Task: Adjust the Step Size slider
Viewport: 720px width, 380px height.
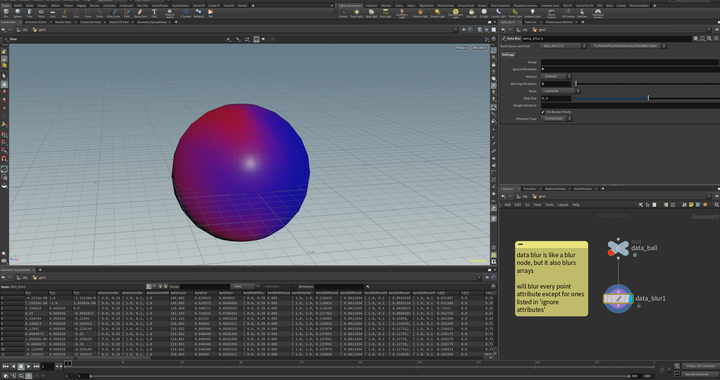Action: [x=647, y=98]
